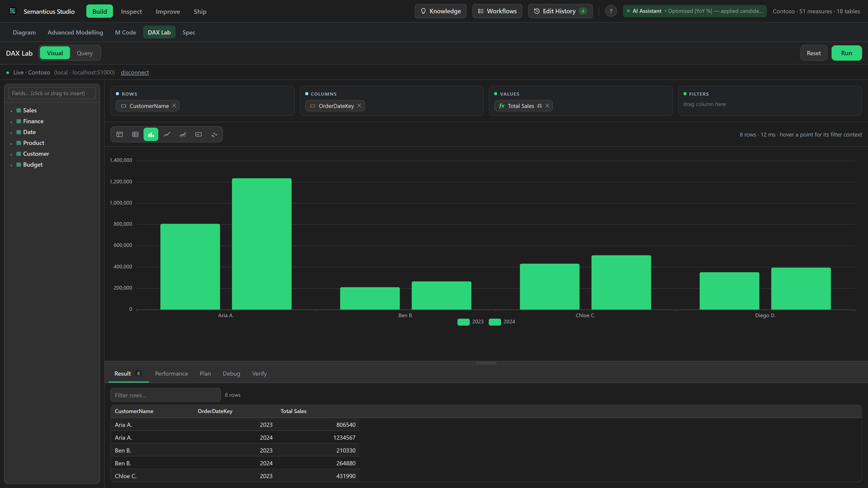The height and width of the screenshot is (488, 868).
Task: Remove OrderDateKey from Columns
Action: (x=359, y=106)
